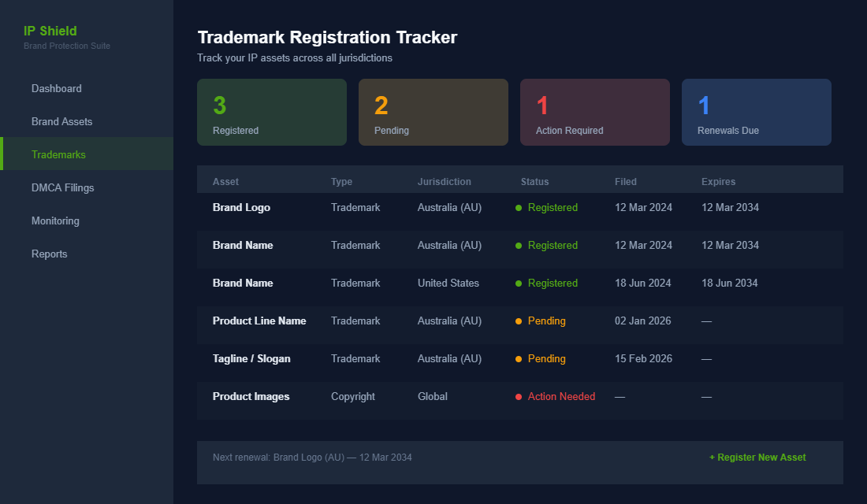867x504 pixels.
Task: Go to the Monitoring section
Action: click(x=55, y=220)
